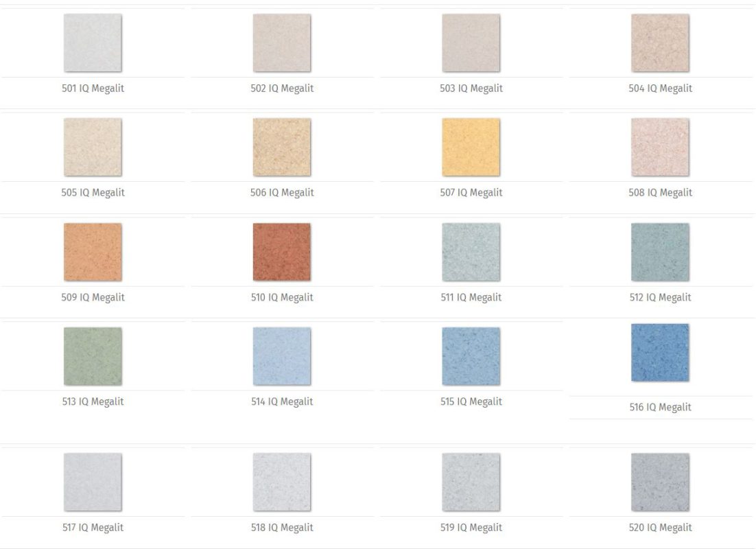
Task: Open the 504 IQ Megalit beige thumbnail
Action: click(660, 43)
